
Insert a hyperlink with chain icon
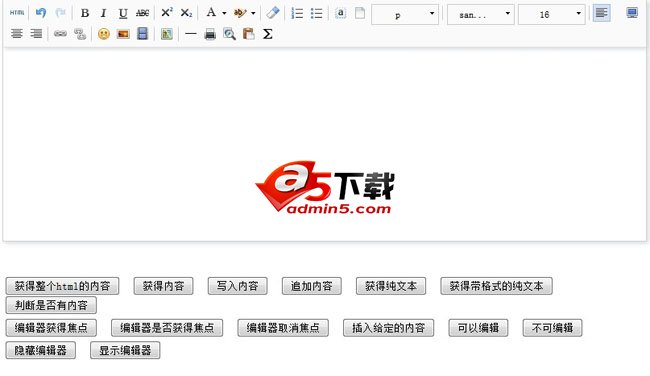(60, 34)
